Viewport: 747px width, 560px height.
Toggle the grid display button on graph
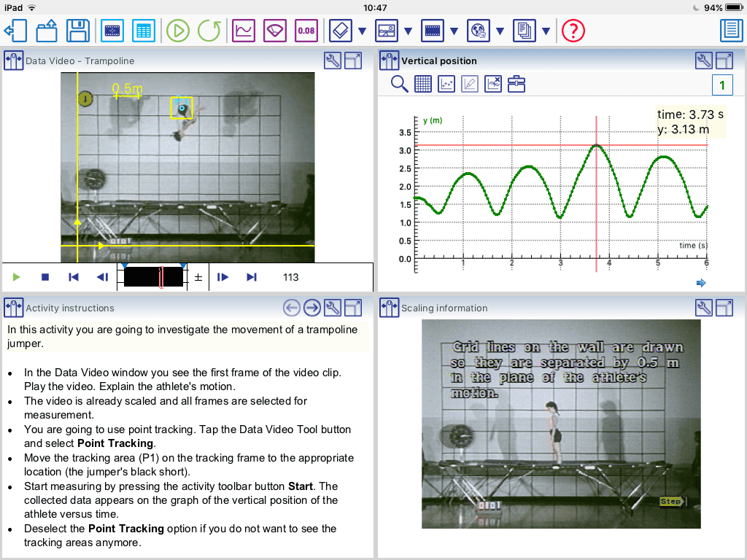(x=423, y=84)
